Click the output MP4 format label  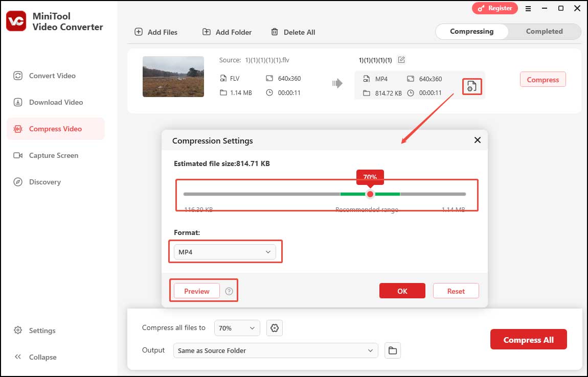(x=381, y=79)
